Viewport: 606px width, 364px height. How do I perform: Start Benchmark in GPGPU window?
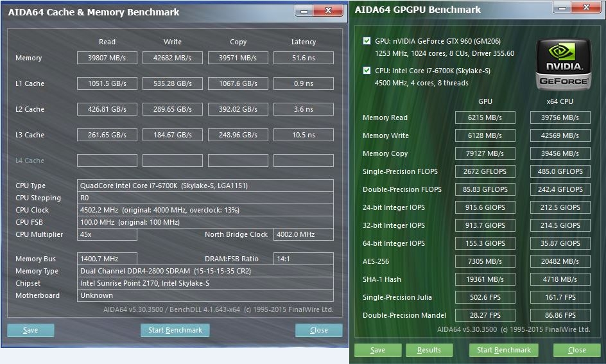[503, 350]
